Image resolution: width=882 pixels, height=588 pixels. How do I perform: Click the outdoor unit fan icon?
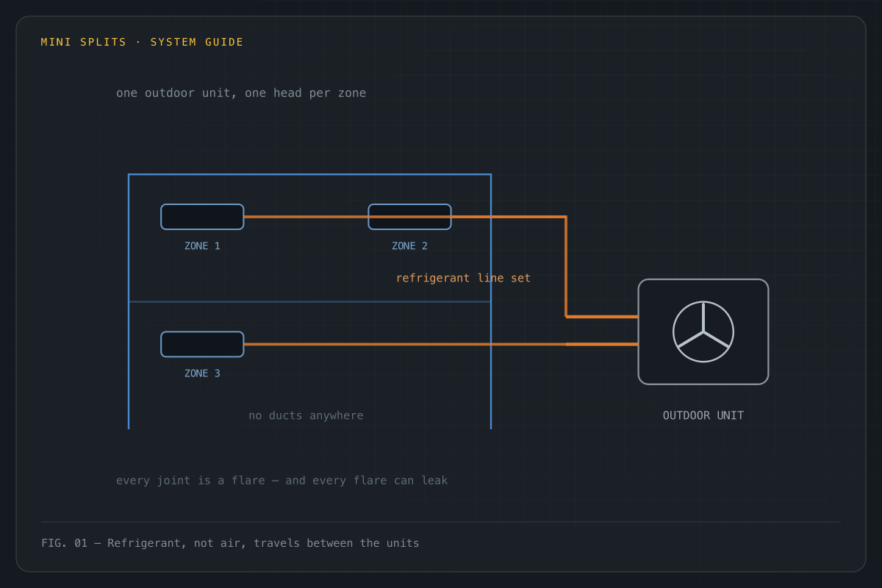pos(703,331)
